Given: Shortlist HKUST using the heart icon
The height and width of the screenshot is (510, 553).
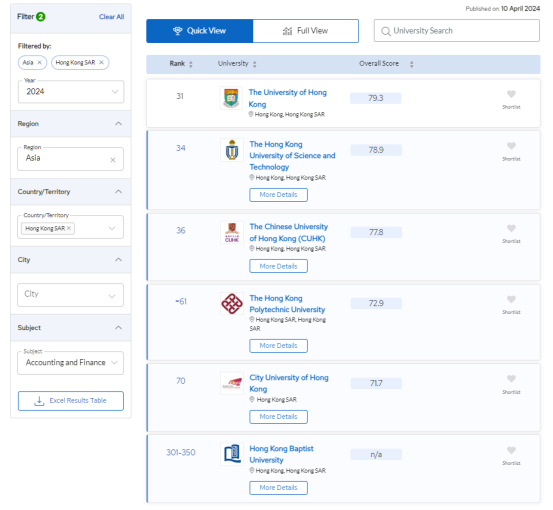Looking at the screenshot, I should [x=511, y=146].
